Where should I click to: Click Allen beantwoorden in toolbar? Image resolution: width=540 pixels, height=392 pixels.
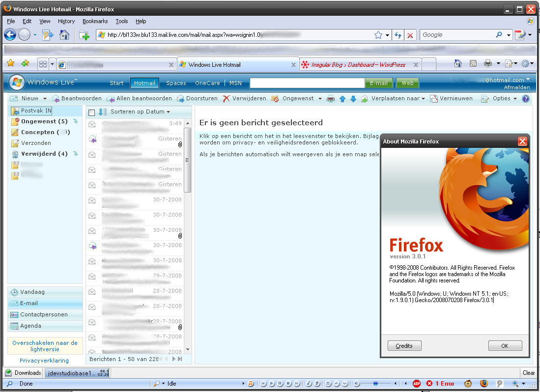[139, 98]
